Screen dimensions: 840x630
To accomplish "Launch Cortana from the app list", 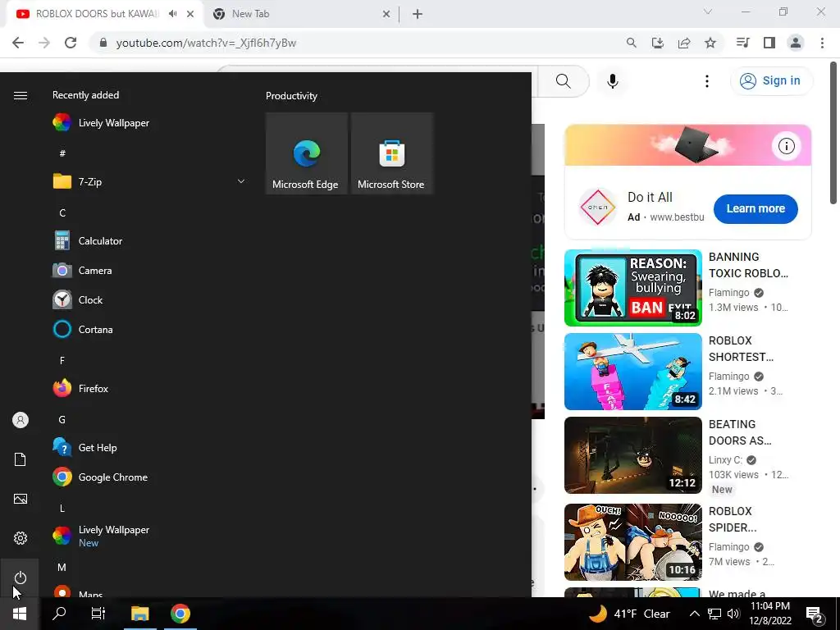I will pos(150,329).
